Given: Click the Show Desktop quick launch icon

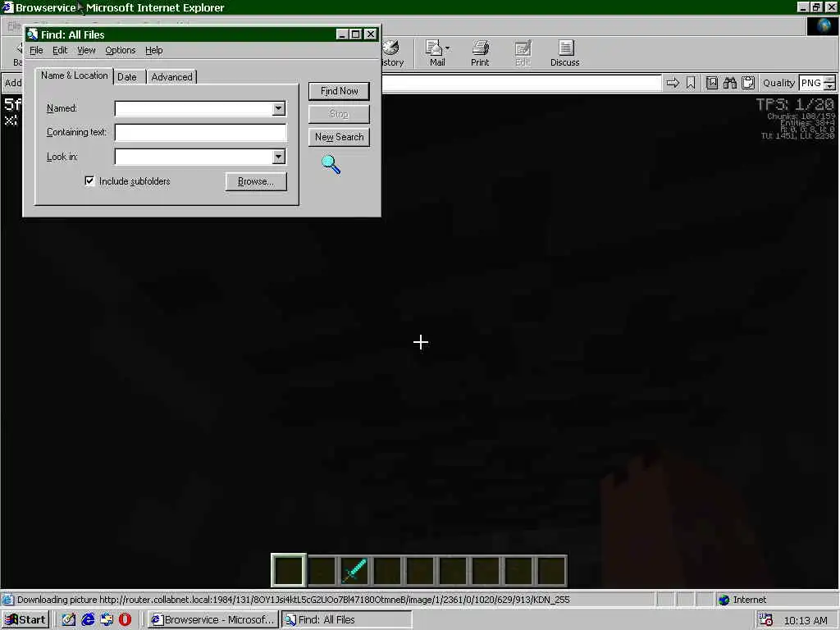Looking at the screenshot, I should click(x=69, y=619).
